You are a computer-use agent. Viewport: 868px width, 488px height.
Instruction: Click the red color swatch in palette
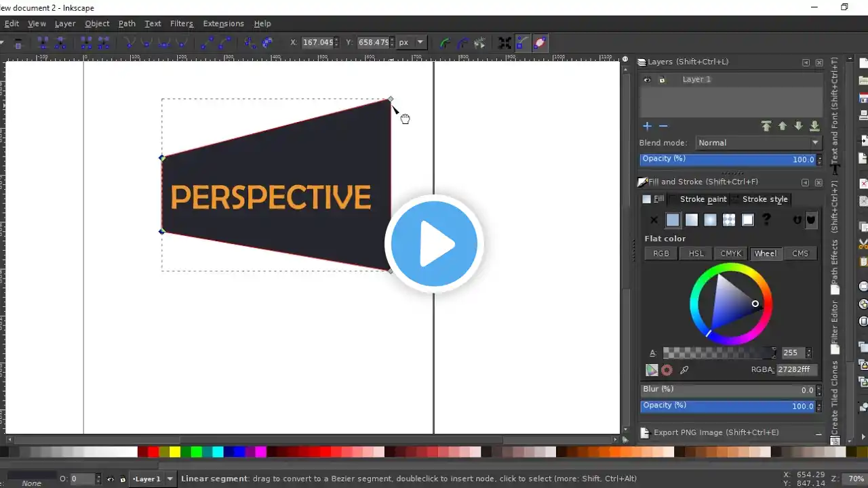(153, 452)
